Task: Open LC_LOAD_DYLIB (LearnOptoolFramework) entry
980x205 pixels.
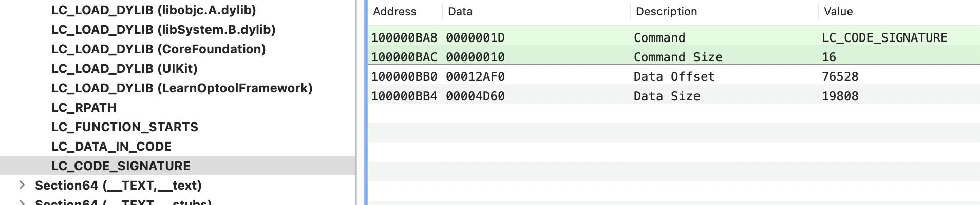Action: tap(182, 88)
